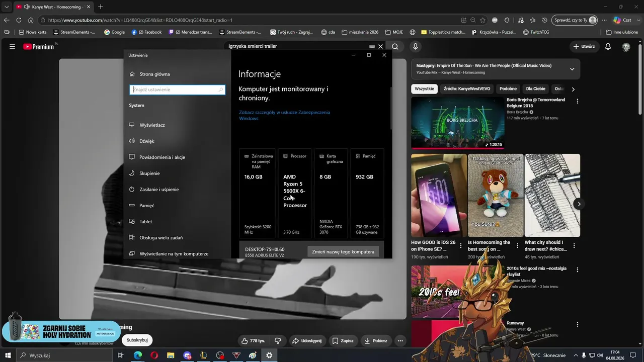
Task: Open options for the Runaway video
Action: coord(577,324)
